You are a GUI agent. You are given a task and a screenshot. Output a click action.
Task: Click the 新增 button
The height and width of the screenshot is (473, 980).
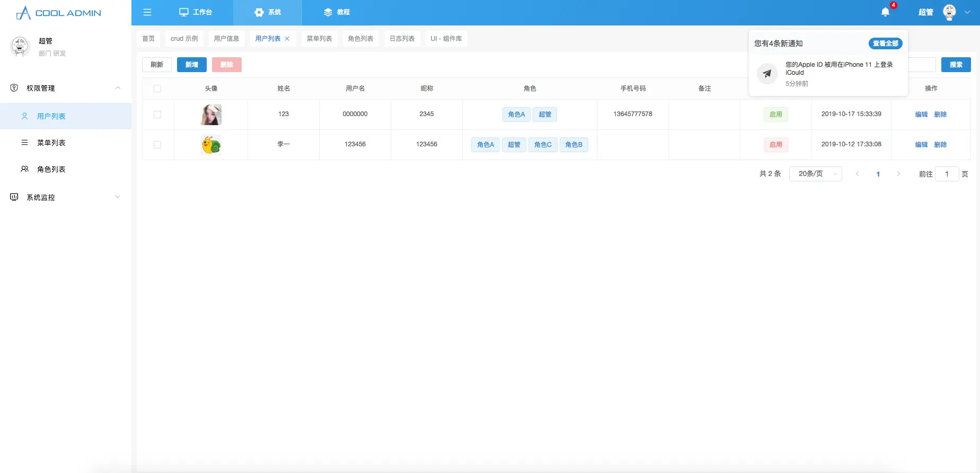pyautogui.click(x=192, y=65)
